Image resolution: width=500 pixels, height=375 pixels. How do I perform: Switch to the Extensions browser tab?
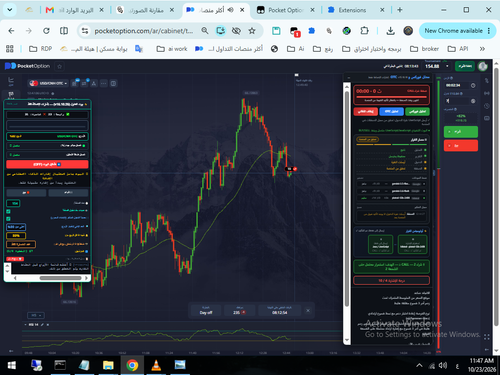355,10
